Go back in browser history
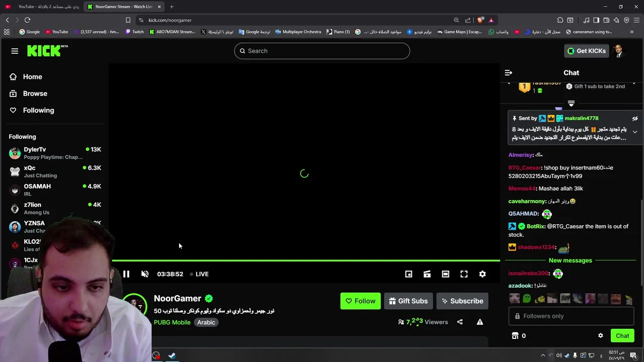 pyautogui.click(x=7, y=20)
